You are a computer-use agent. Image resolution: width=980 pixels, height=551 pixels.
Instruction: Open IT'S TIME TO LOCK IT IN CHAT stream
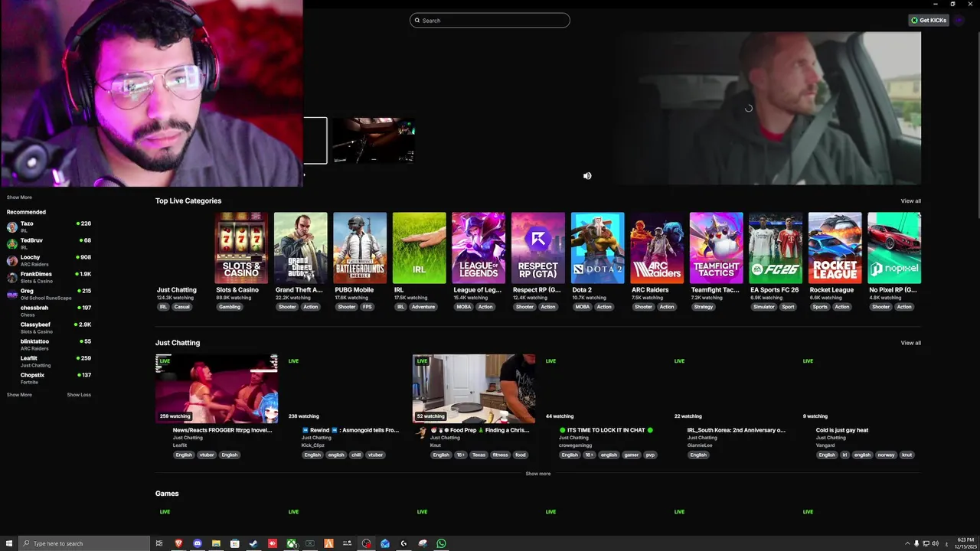[607, 430]
